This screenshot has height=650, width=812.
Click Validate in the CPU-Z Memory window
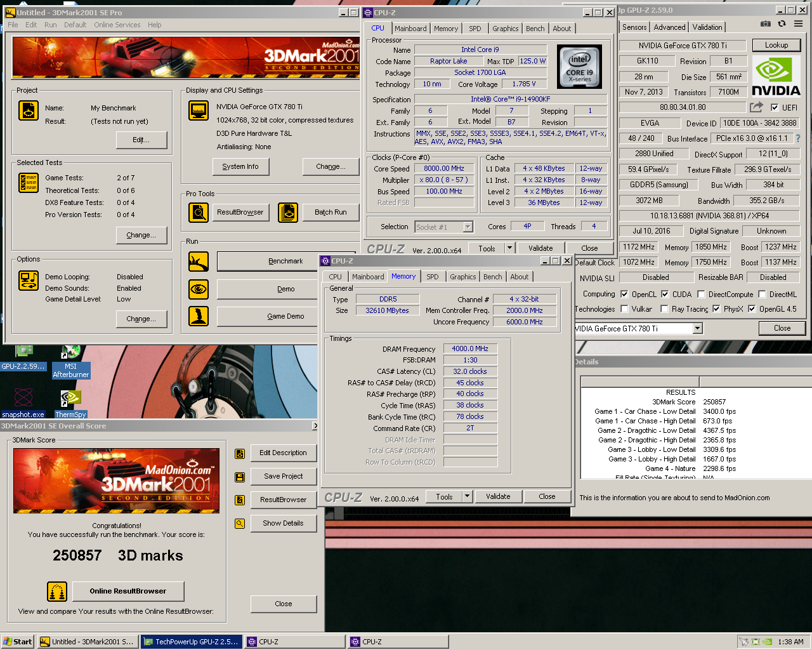pos(498,496)
